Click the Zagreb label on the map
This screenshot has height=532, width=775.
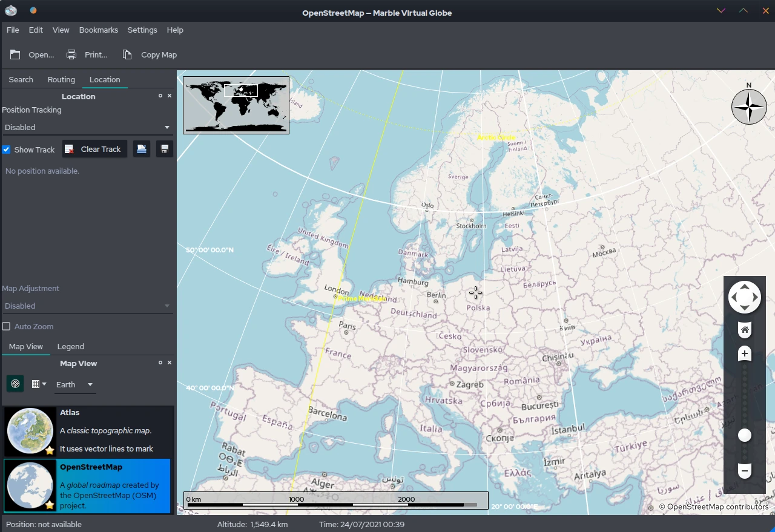click(x=470, y=384)
